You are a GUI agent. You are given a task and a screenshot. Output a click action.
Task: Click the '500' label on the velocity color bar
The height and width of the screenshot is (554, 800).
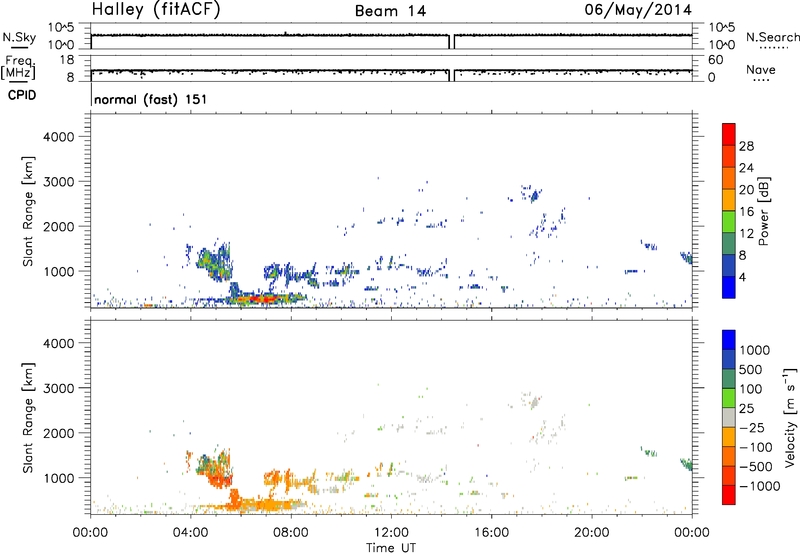point(751,370)
